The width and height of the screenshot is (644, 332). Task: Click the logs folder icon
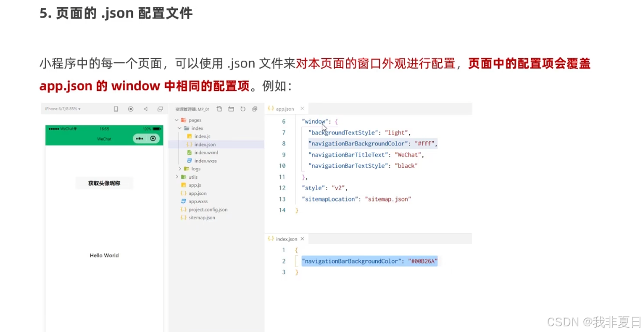[186, 169]
